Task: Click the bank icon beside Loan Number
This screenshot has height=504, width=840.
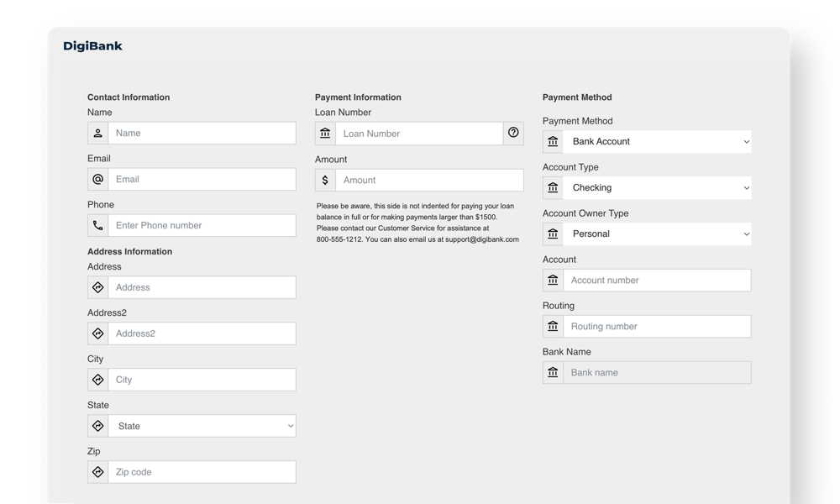Action: coord(325,133)
